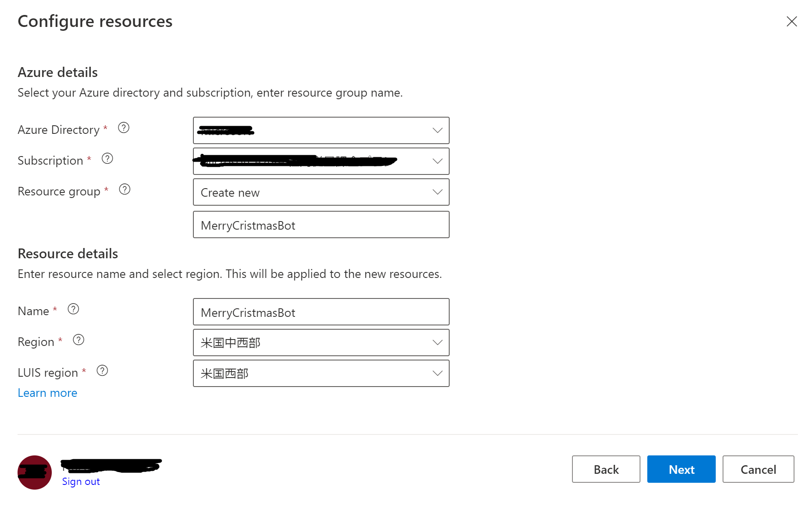812x508 pixels.
Task: Go back with the Back button
Action: [x=606, y=469]
